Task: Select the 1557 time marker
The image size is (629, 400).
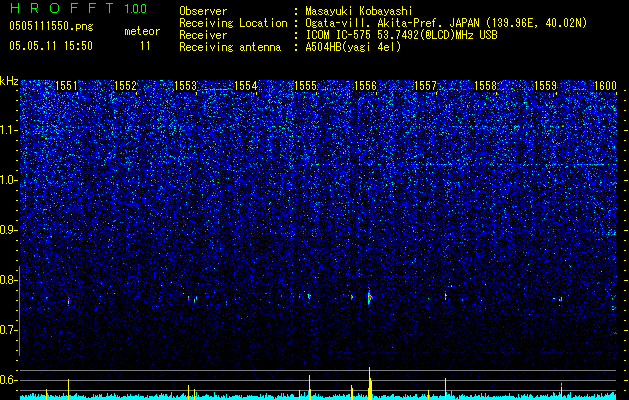Action: click(x=425, y=86)
